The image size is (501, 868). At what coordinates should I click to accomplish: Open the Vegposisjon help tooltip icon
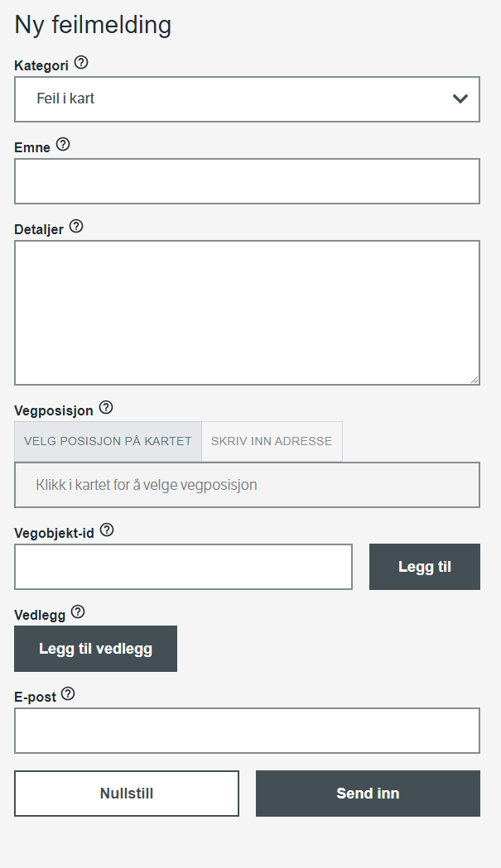coord(106,408)
